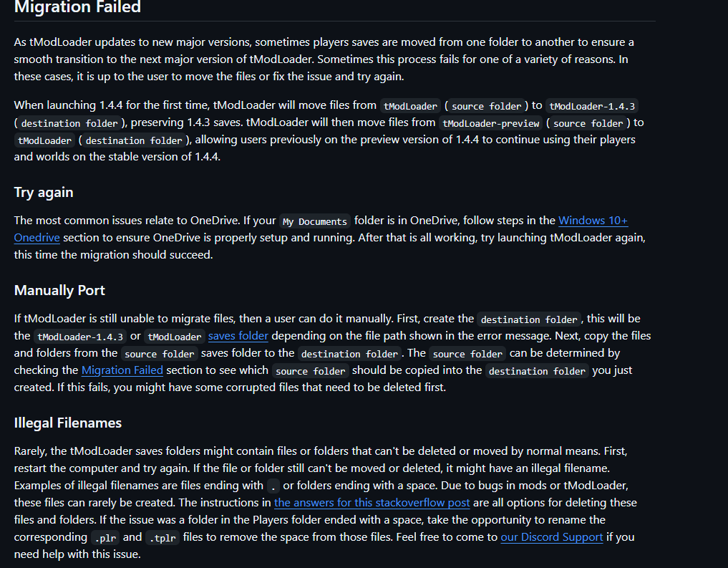Click destination folder code before 'you just created'
Screen dimensions: 728x568
tap(537, 371)
